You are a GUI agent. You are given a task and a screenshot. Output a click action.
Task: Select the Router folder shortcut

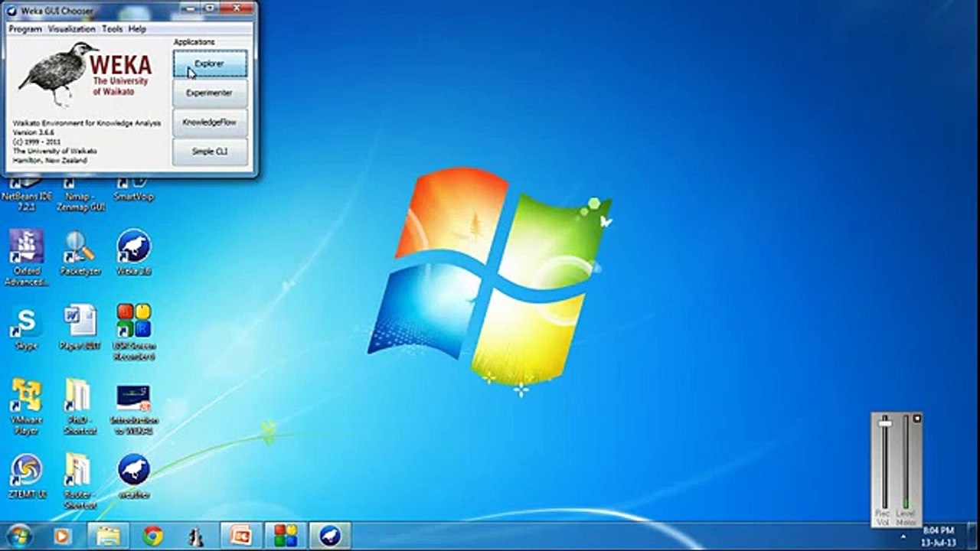pos(80,481)
